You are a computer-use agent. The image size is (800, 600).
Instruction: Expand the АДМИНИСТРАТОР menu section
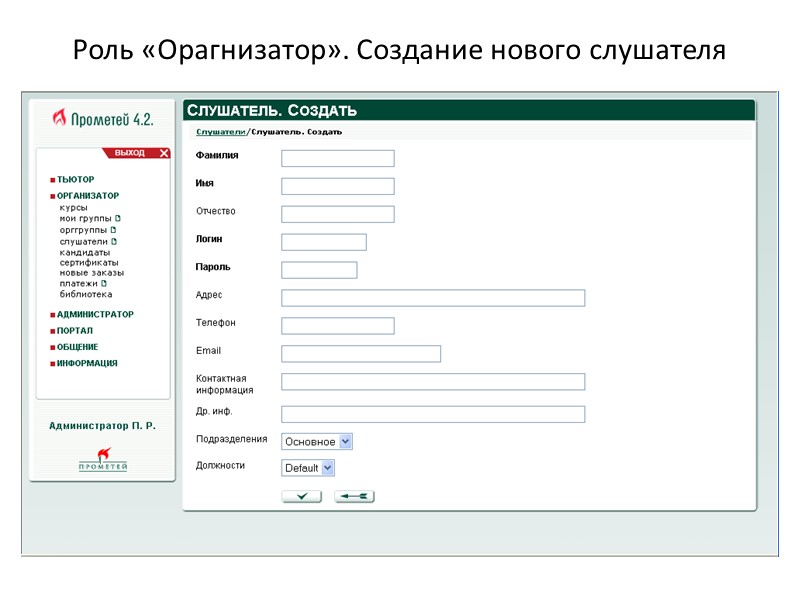pyautogui.click(x=95, y=314)
